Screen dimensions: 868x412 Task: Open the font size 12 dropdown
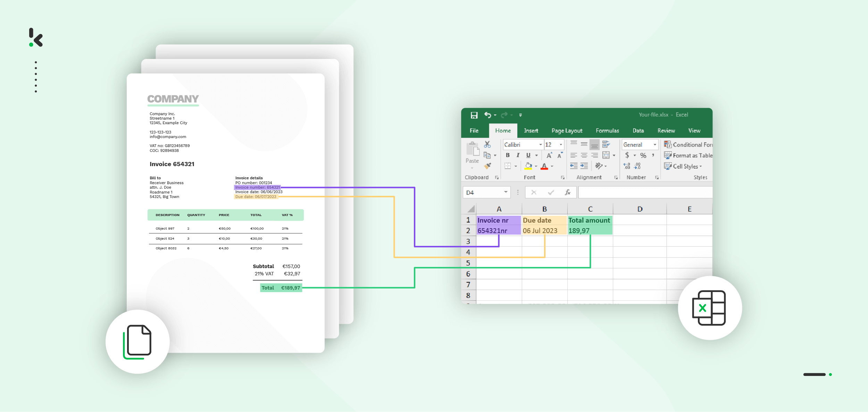click(561, 145)
